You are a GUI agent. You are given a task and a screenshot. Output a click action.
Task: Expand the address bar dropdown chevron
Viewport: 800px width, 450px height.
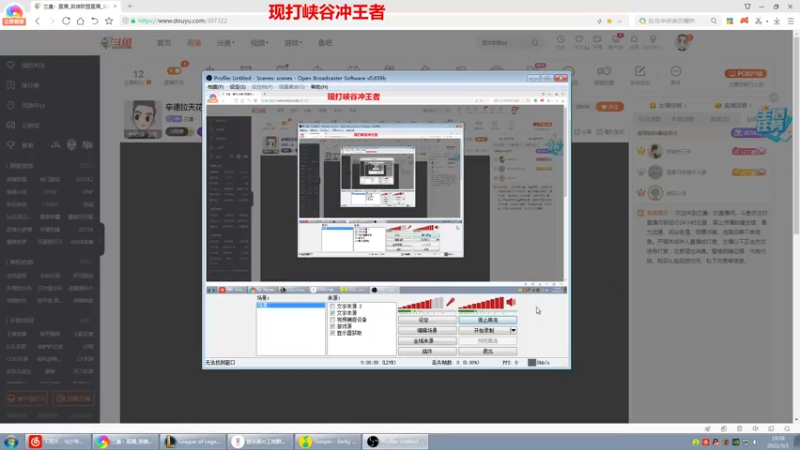pyautogui.click(x=619, y=21)
